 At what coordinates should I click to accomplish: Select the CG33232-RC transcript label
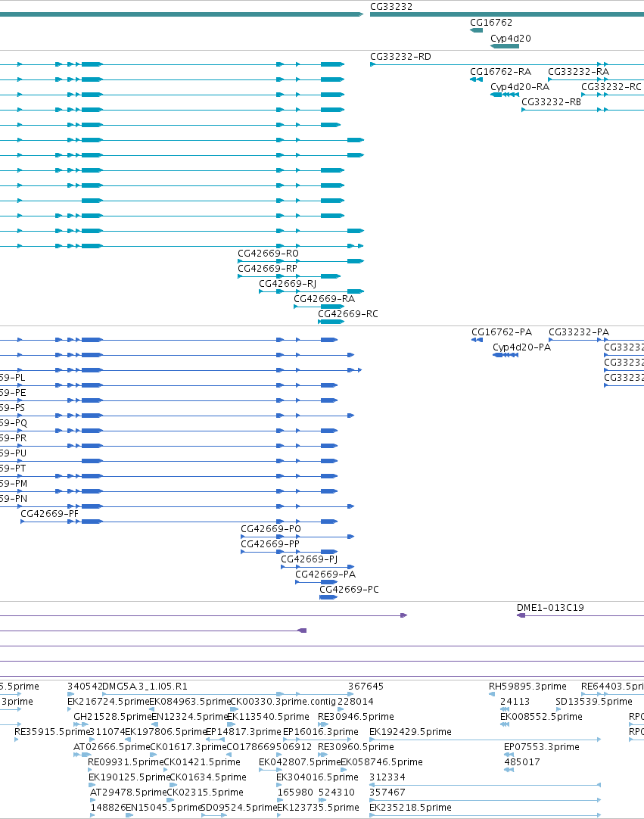[x=611, y=87]
